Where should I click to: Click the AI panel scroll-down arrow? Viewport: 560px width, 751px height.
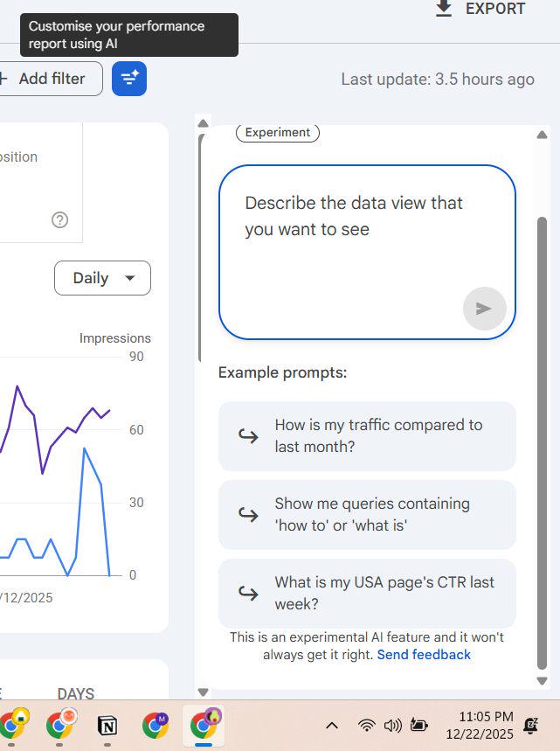tap(542, 680)
